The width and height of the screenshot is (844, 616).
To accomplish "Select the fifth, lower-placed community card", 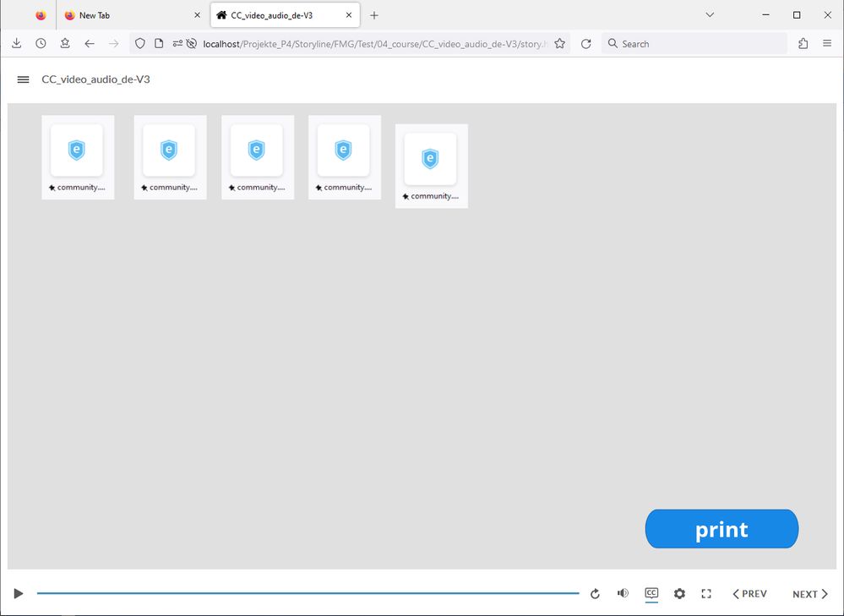I will coord(432,166).
